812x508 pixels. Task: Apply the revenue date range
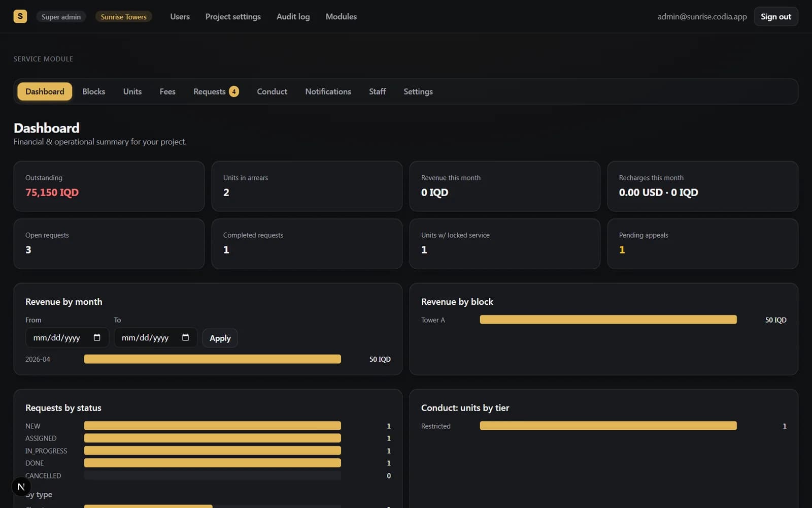tap(220, 338)
